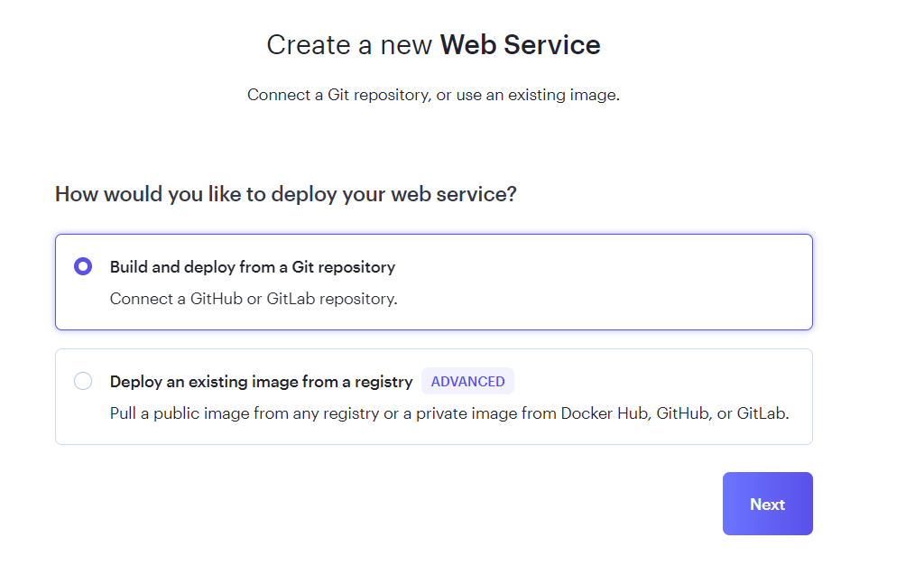The image size is (924, 584).
Task: Click 'Deploy an existing image from a registry' title
Action: tap(261, 382)
